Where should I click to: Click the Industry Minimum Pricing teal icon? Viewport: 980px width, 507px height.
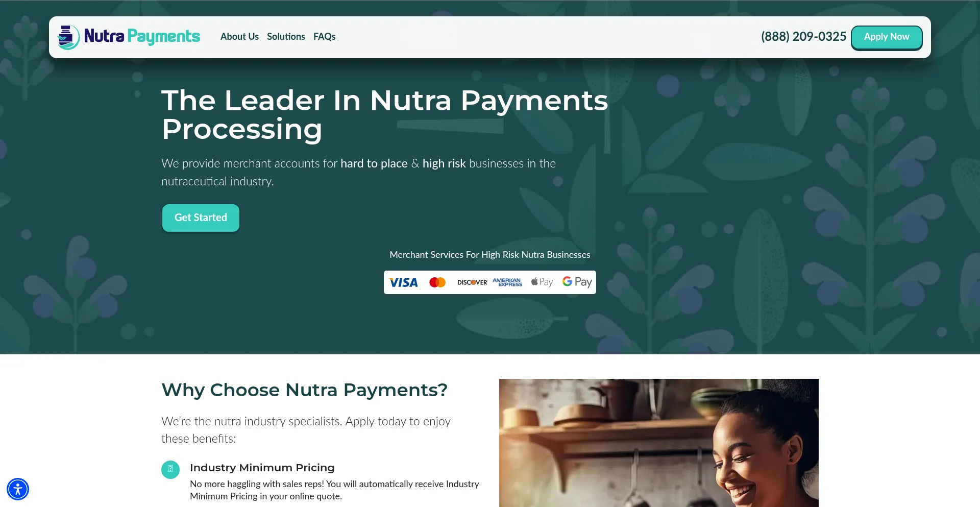(x=170, y=469)
